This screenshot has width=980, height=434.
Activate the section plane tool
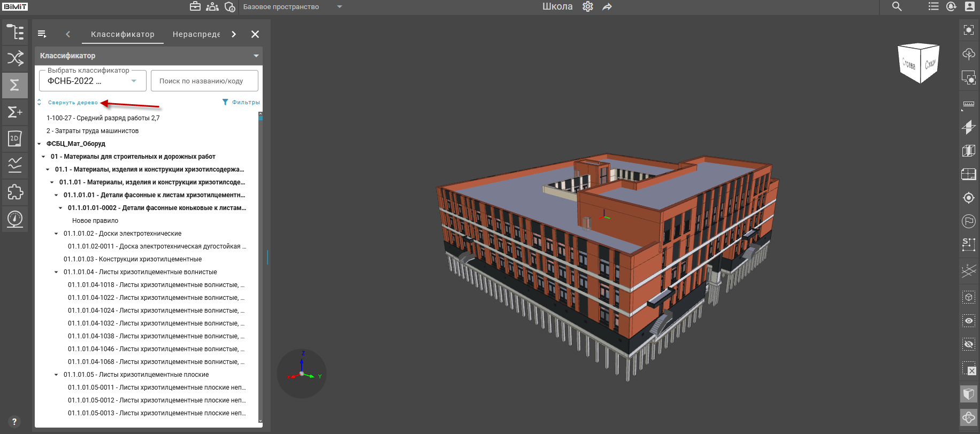tap(969, 127)
